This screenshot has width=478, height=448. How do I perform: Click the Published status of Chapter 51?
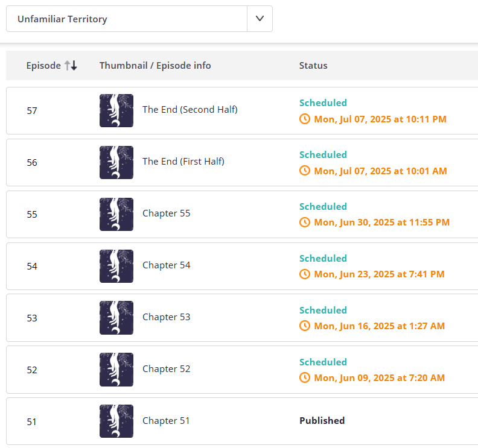pyautogui.click(x=322, y=421)
